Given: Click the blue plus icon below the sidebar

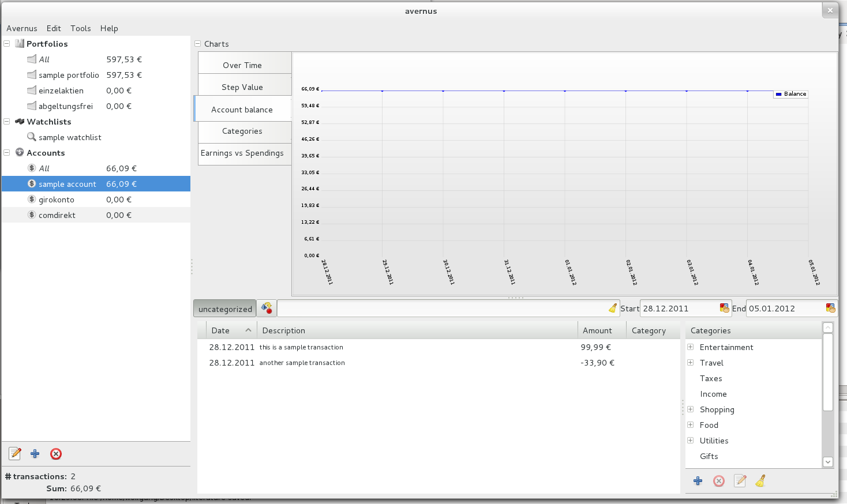Looking at the screenshot, I should (x=35, y=454).
